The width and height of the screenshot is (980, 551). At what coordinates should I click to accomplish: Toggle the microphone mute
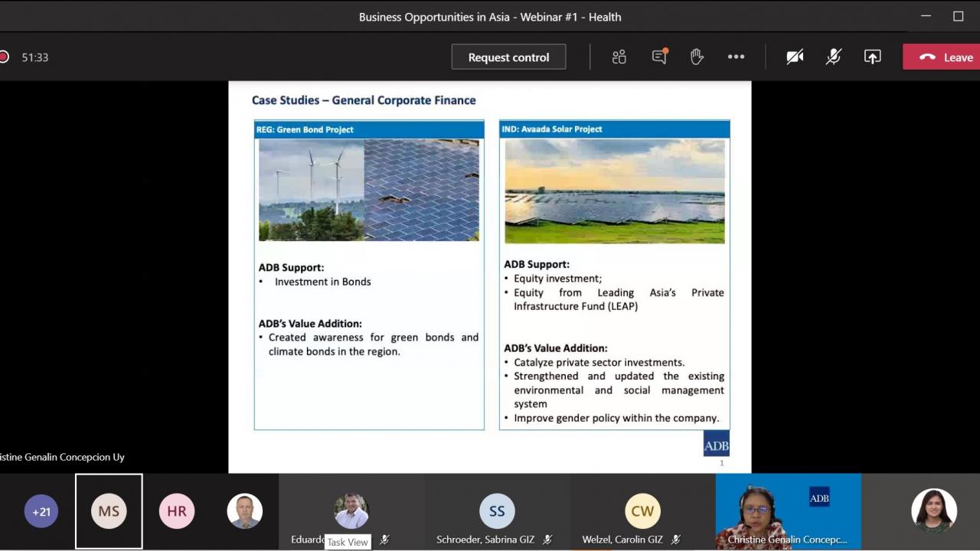(834, 57)
